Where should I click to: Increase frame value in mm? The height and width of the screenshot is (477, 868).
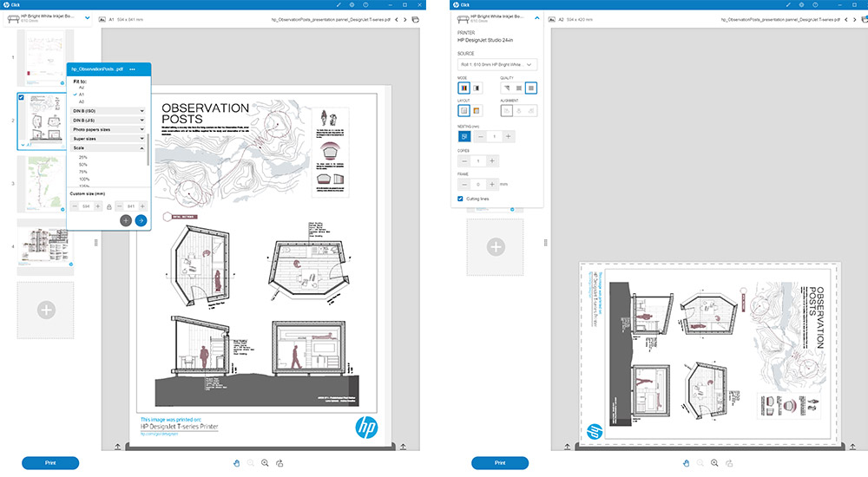492,184
